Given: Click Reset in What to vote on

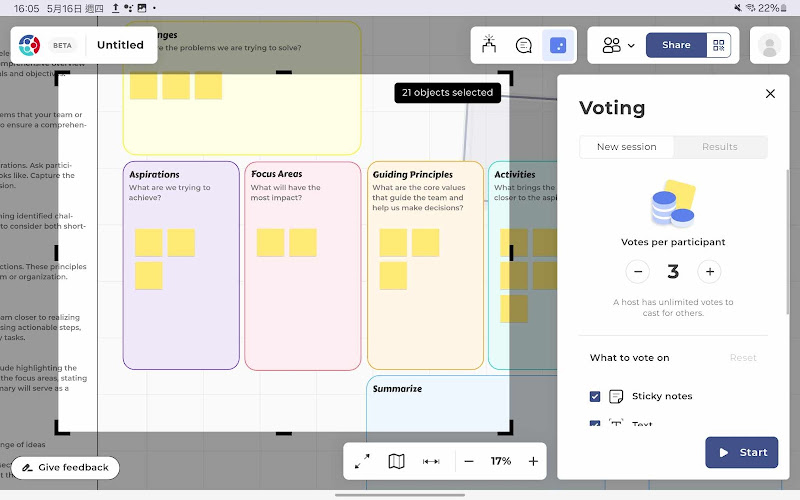Looking at the screenshot, I should [743, 358].
